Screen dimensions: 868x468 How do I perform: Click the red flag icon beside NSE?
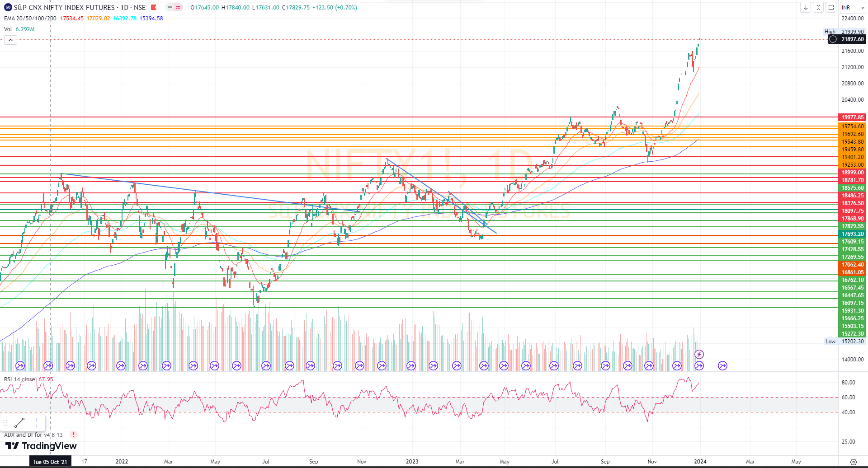[x=154, y=7]
